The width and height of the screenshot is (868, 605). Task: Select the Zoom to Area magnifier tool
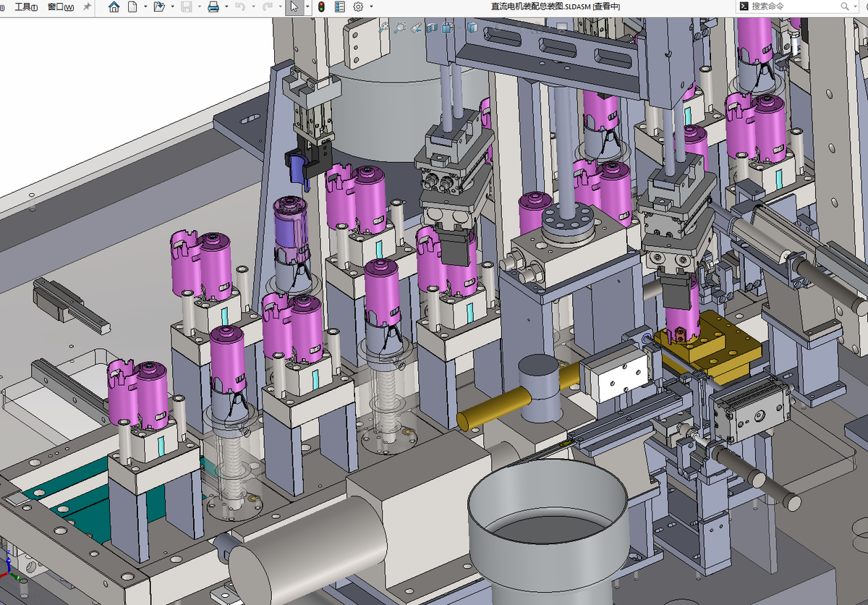[400, 27]
